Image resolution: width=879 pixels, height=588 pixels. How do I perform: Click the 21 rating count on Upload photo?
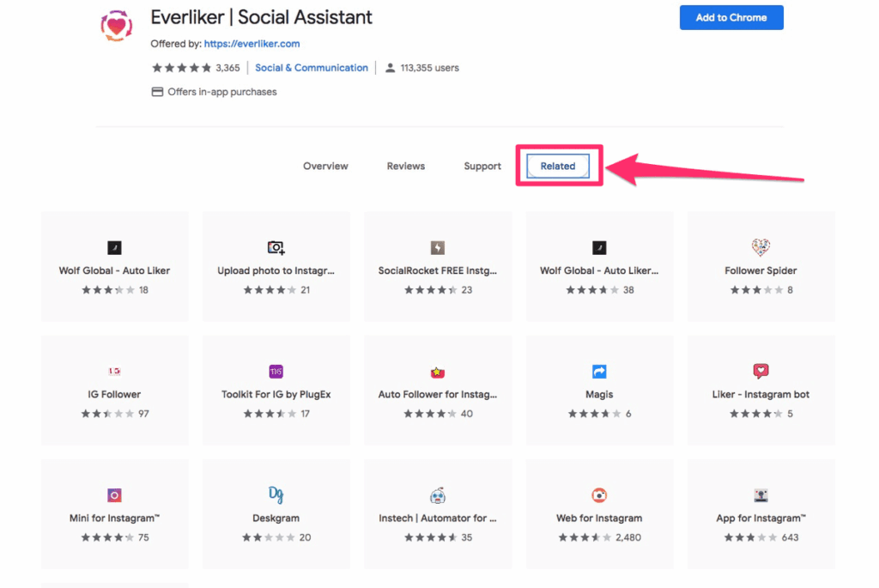[305, 290]
